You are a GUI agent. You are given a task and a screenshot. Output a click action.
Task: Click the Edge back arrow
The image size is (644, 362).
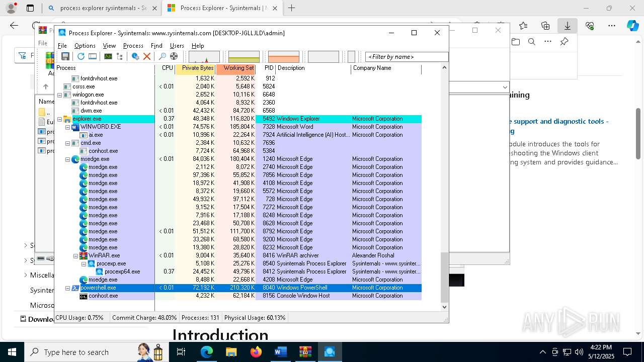[x=14, y=26]
